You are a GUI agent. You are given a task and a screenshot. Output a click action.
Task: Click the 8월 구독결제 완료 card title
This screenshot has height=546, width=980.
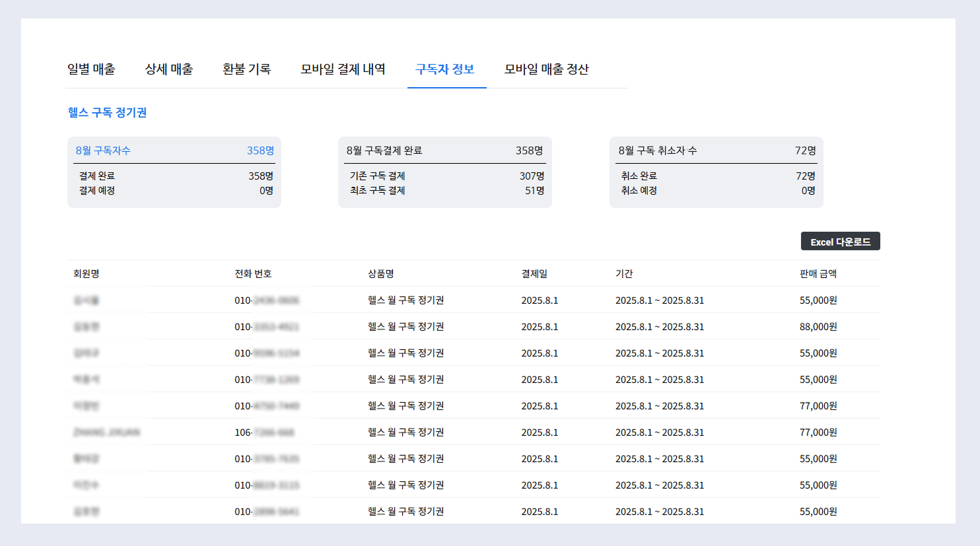[384, 151]
